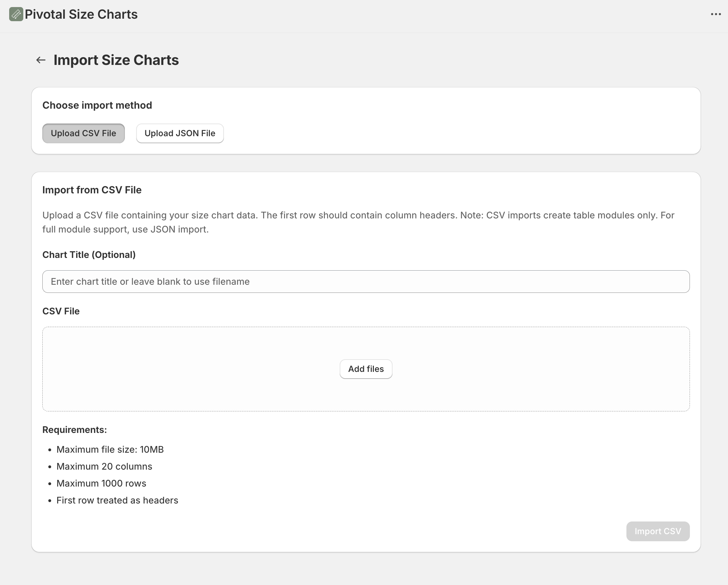Viewport: 728px width, 585px height.
Task: Select the Upload CSV File method
Action: point(83,133)
